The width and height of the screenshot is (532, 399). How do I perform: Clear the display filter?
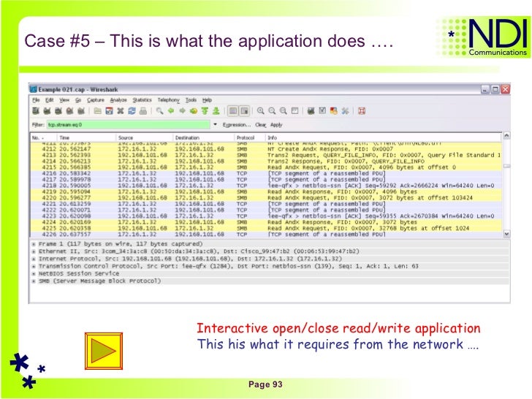(x=261, y=125)
